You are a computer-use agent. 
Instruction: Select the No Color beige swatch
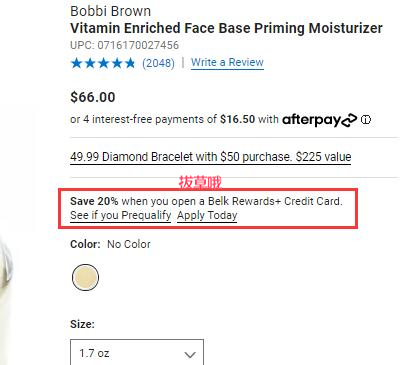click(85, 277)
